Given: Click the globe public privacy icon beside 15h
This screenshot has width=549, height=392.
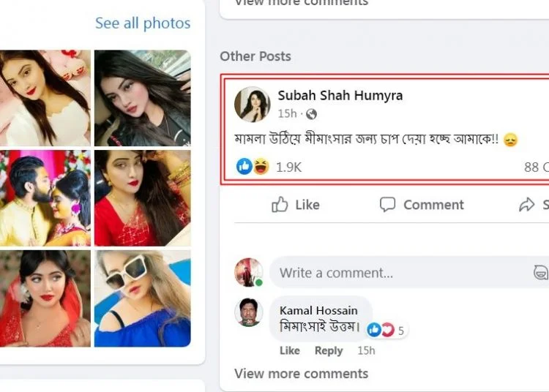Looking at the screenshot, I should click(x=311, y=114).
